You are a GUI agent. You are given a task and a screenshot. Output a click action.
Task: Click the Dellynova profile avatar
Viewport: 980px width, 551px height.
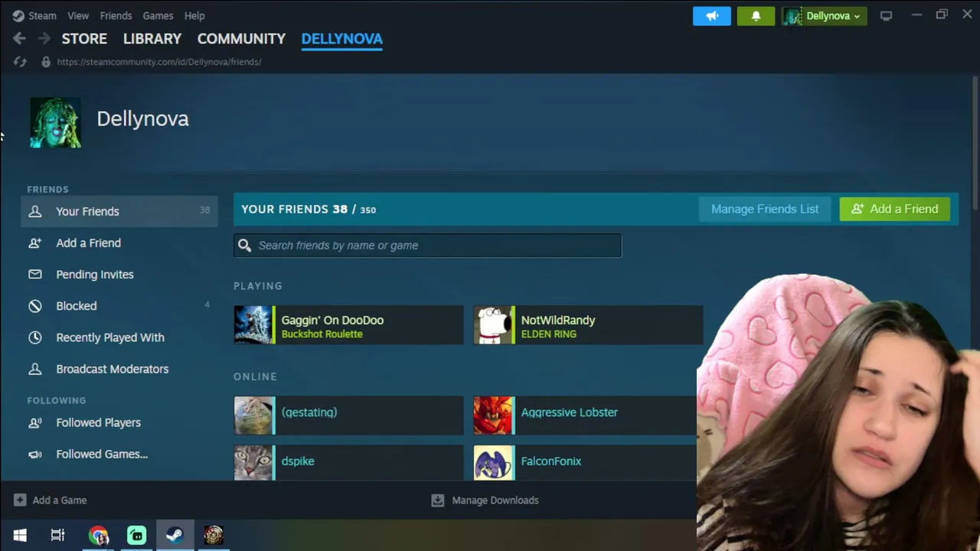point(56,122)
